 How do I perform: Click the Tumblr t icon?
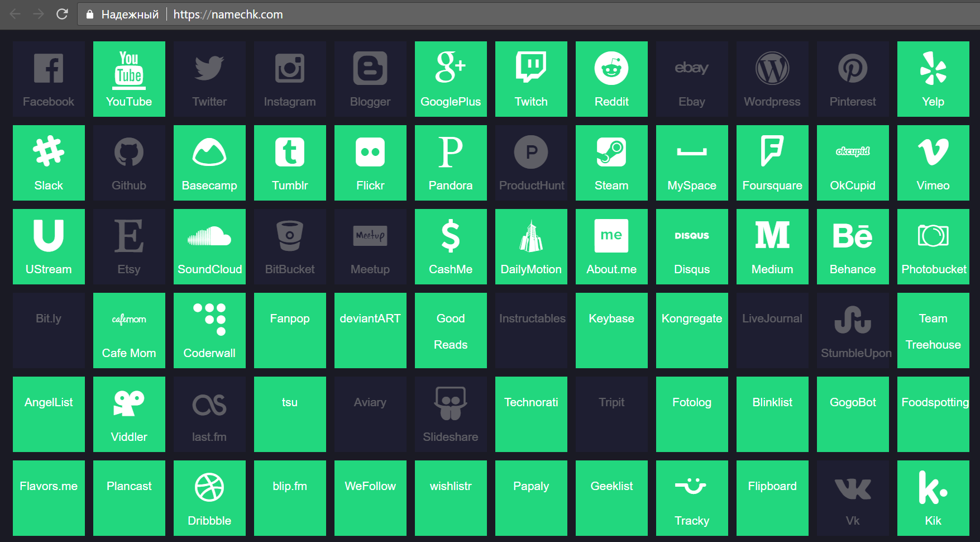pyautogui.click(x=290, y=152)
